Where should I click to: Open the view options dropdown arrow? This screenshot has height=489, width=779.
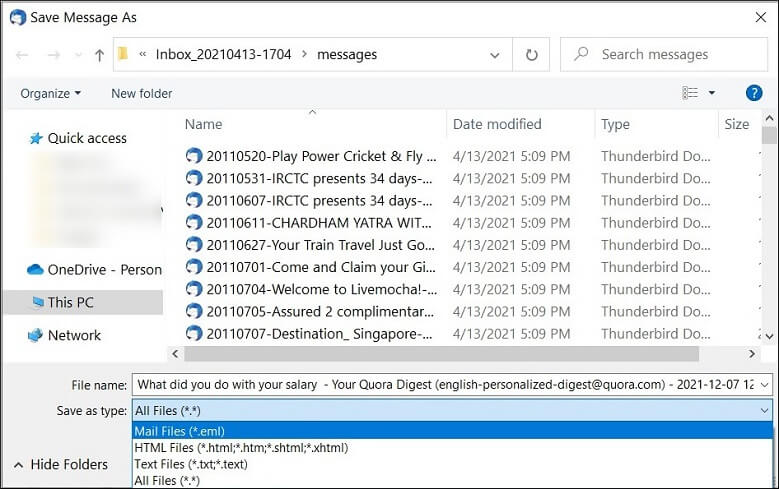711,93
